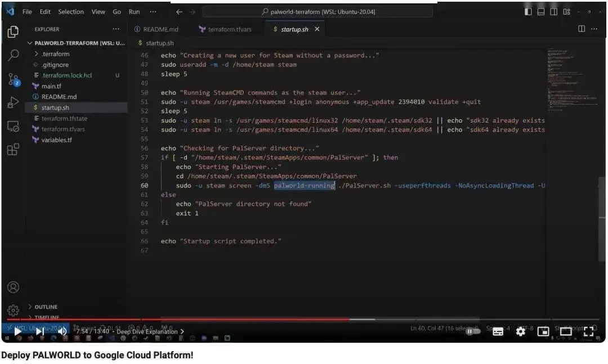Toggle the secondary sidebar layout icon

[x=554, y=12]
